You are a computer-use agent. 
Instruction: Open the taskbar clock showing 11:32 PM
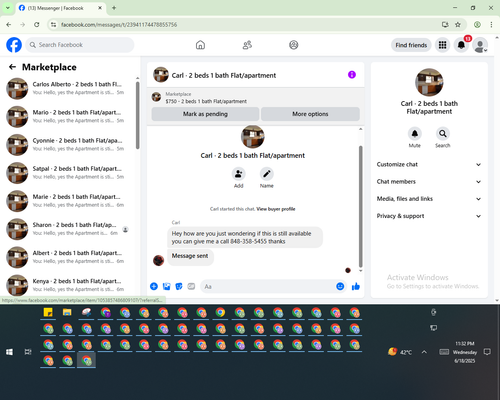tap(465, 352)
